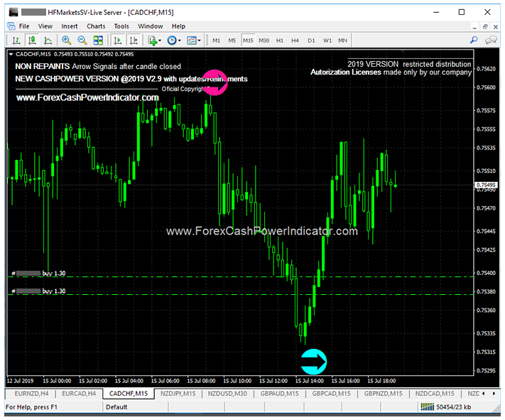Select the candlestick chart icon

[x=32, y=41]
